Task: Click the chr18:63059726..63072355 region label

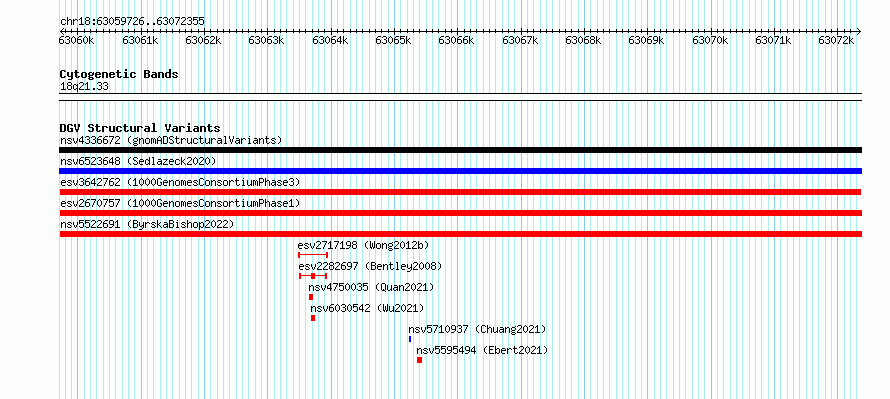Action: [x=132, y=22]
